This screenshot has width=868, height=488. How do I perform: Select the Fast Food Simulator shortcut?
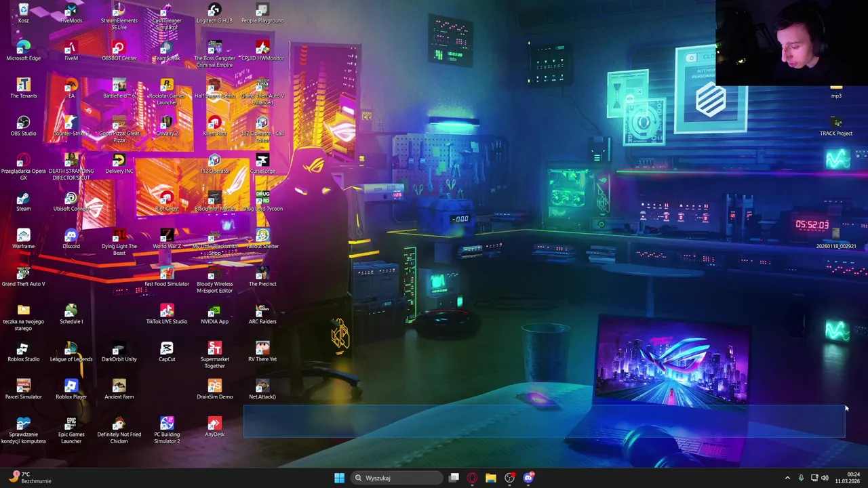click(x=167, y=277)
